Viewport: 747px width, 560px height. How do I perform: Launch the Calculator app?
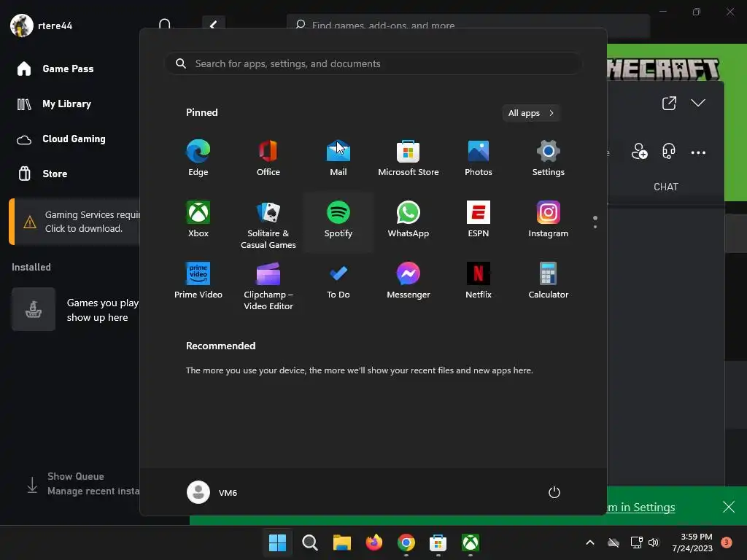coord(549,281)
